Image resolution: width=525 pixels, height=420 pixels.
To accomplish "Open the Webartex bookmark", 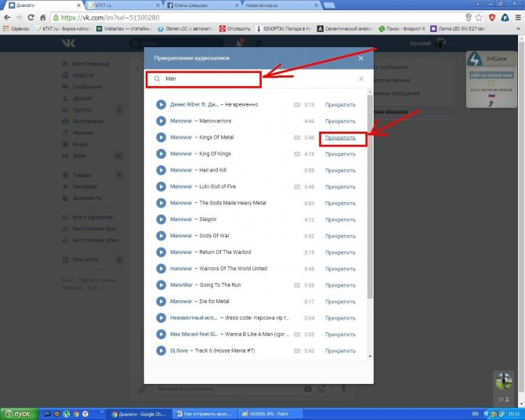I will point(124,29).
